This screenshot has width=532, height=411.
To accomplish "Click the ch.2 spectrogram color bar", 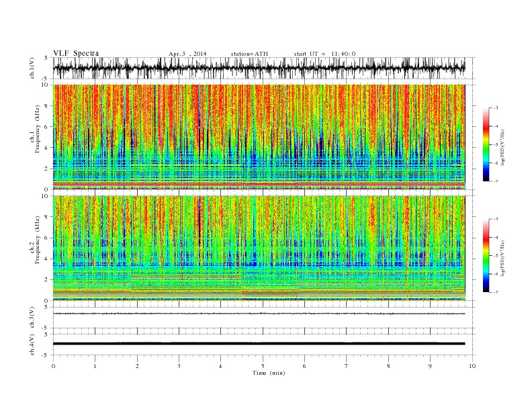I will [x=486, y=256].
